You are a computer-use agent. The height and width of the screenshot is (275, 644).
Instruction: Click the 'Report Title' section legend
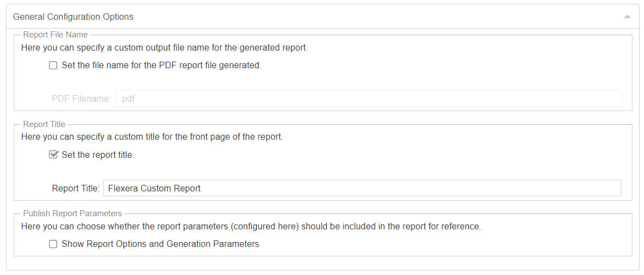pyautogui.click(x=44, y=124)
